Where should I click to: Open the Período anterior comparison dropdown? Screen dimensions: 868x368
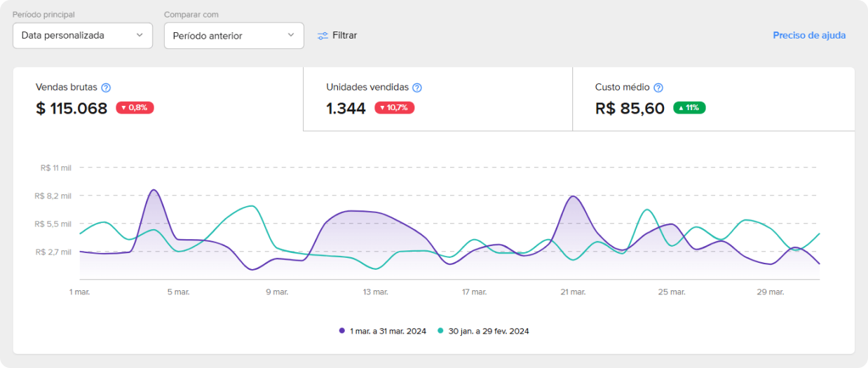point(233,36)
